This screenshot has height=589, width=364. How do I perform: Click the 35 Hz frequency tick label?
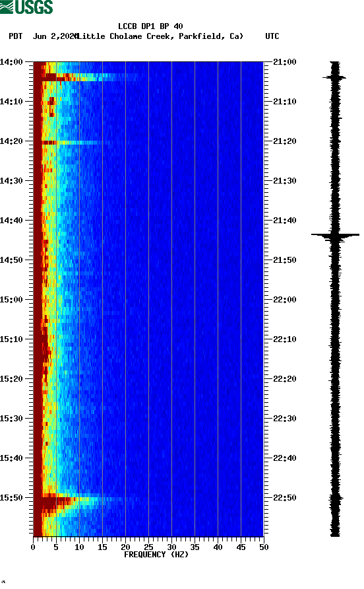point(195,547)
